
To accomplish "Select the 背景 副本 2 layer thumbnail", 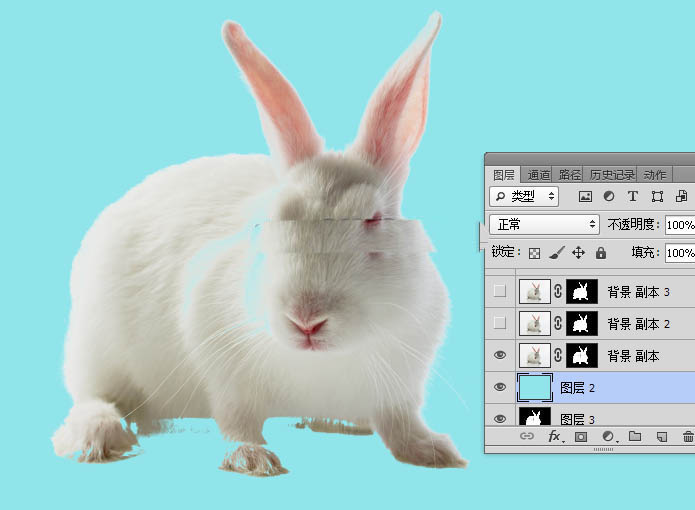I will point(535,323).
